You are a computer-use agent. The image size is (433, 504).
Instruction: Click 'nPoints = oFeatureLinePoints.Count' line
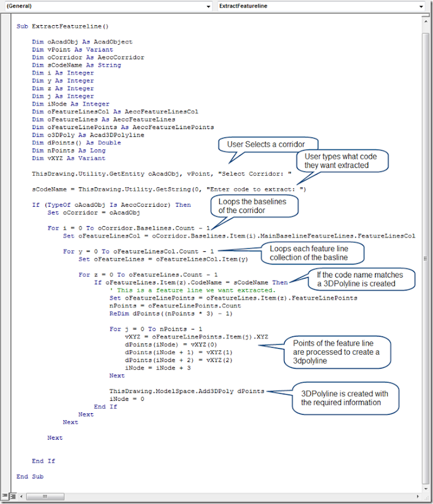click(x=175, y=306)
